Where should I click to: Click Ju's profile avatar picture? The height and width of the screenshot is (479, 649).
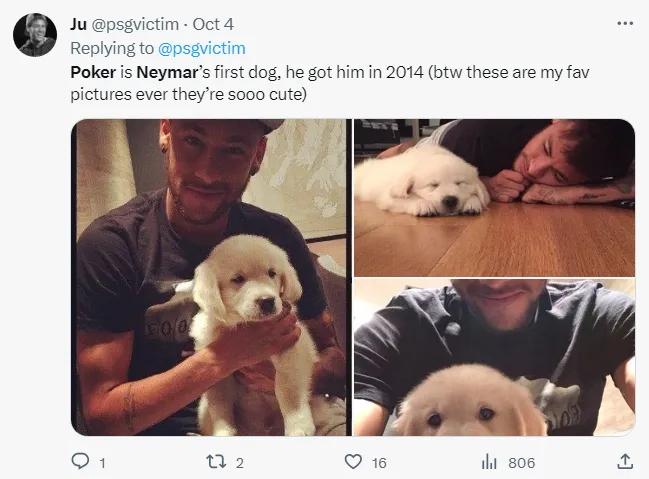point(35,36)
